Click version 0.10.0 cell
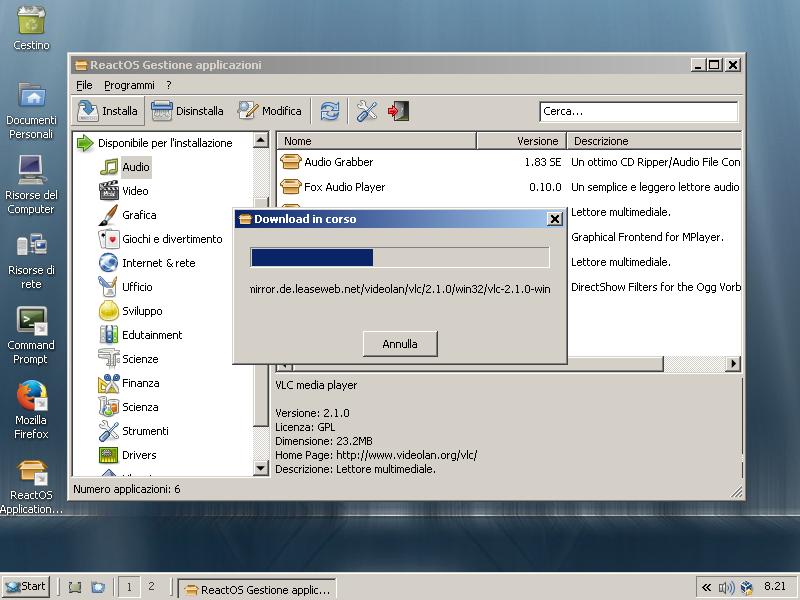800x600 pixels. pyautogui.click(x=545, y=187)
